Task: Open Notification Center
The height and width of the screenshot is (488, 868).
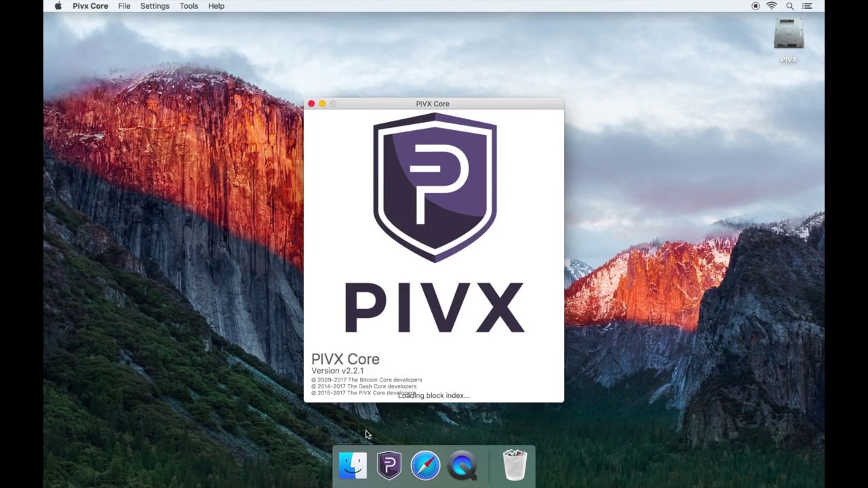Action: 807,6
